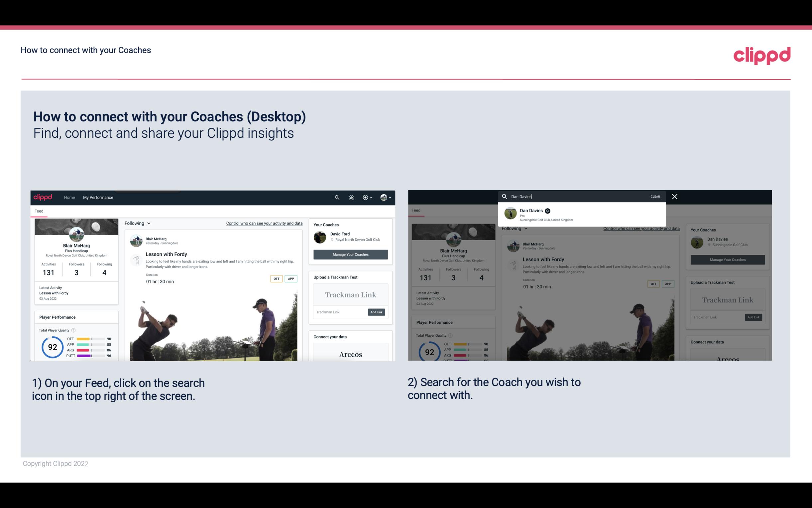Image resolution: width=812 pixels, height=508 pixels.
Task: Click Add Link for Trackman upload
Action: pos(377,312)
